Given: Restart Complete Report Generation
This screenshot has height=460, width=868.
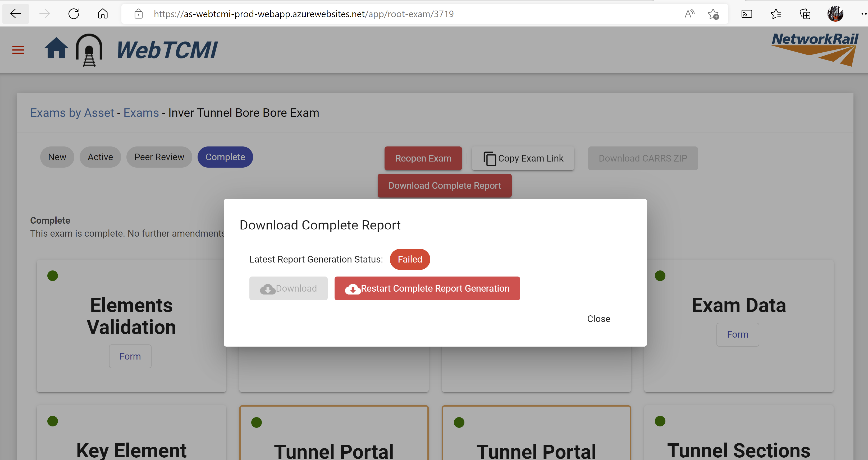Looking at the screenshot, I should (427, 288).
